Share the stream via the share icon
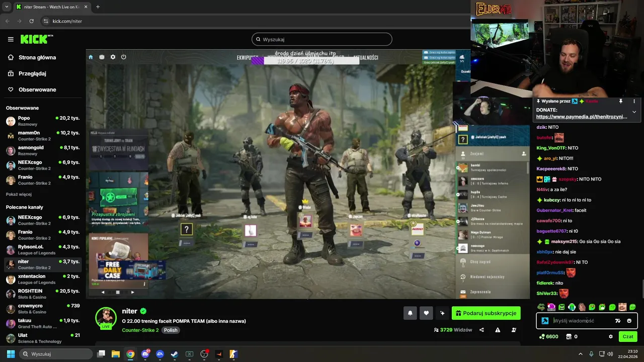Image resolution: width=644 pixels, height=362 pixels. pyautogui.click(x=481, y=330)
